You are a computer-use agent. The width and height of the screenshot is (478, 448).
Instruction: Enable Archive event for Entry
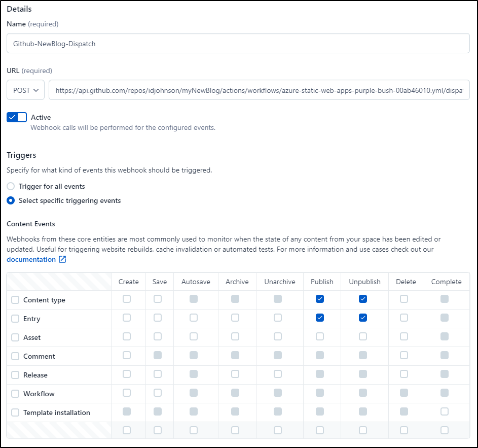click(x=235, y=318)
